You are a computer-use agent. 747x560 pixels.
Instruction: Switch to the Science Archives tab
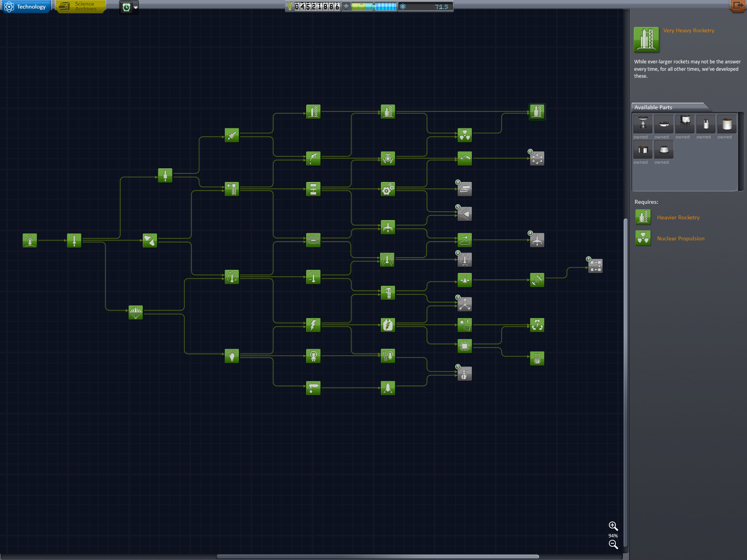click(x=81, y=7)
